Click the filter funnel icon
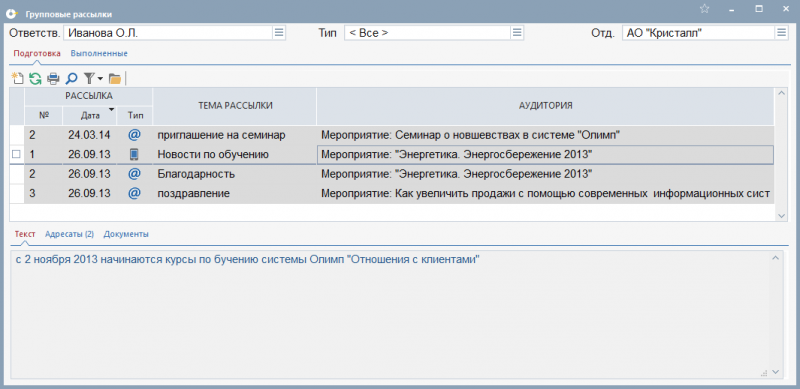 tap(89, 79)
